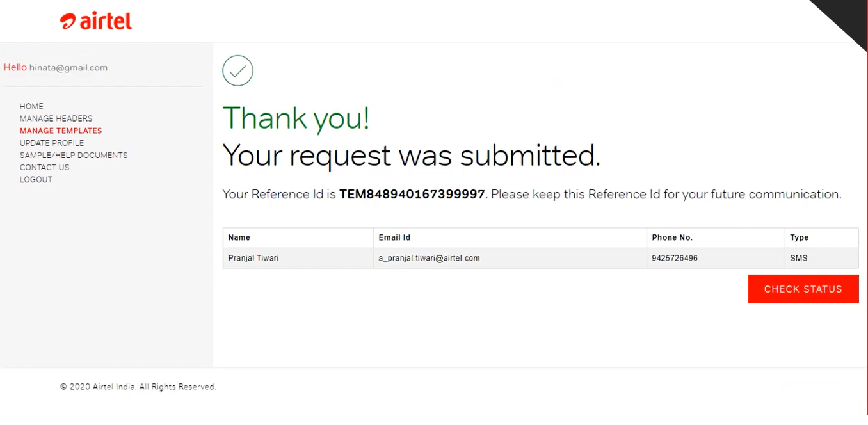Click LOGOUT in the sidebar
The width and height of the screenshot is (868, 425).
pos(36,179)
